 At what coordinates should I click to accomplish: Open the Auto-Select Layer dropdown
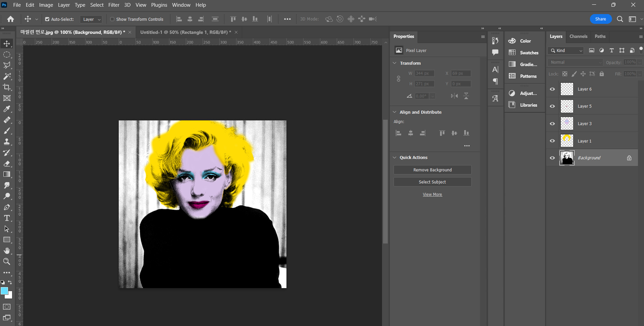tap(91, 19)
